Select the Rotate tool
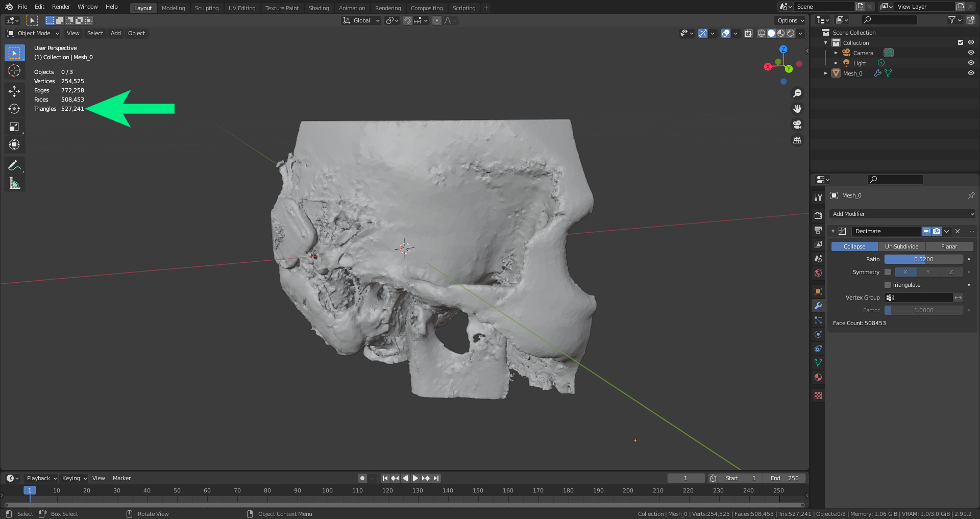This screenshot has height=519, width=980. click(x=14, y=109)
